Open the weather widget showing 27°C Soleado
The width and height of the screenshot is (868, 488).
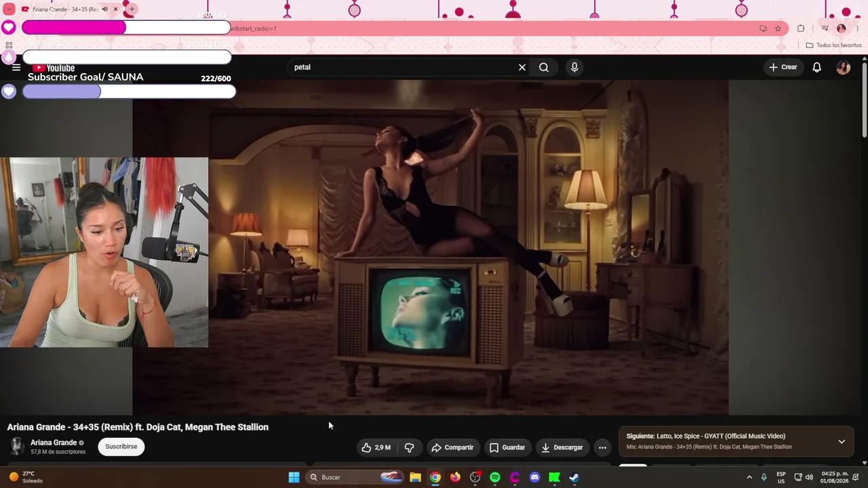click(x=26, y=477)
